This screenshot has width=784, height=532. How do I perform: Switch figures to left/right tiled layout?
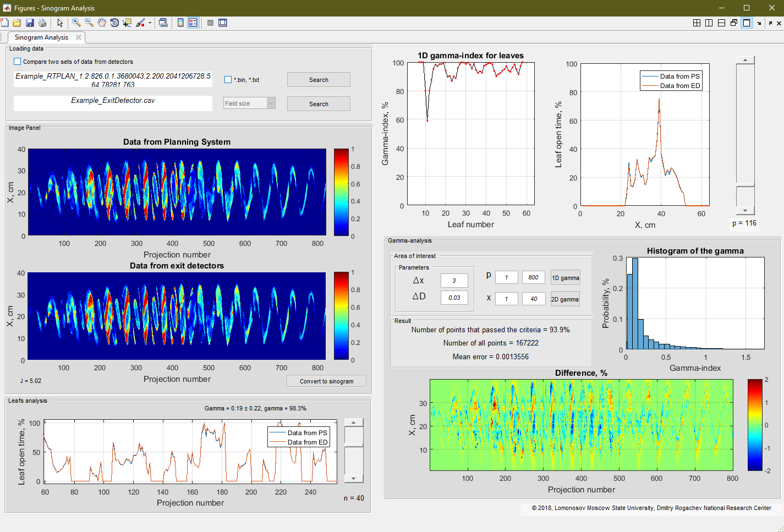(x=709, y=23)
